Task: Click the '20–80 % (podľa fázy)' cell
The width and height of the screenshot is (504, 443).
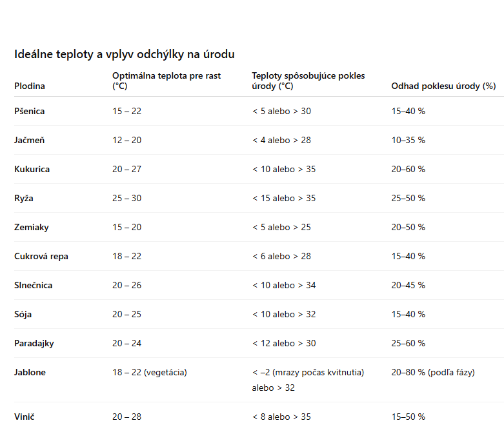Action: point(432,372)
